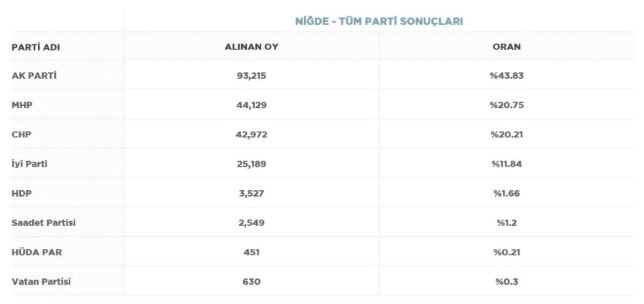
Task: Click the ORAN column header
Action: [x=507, y=46]
